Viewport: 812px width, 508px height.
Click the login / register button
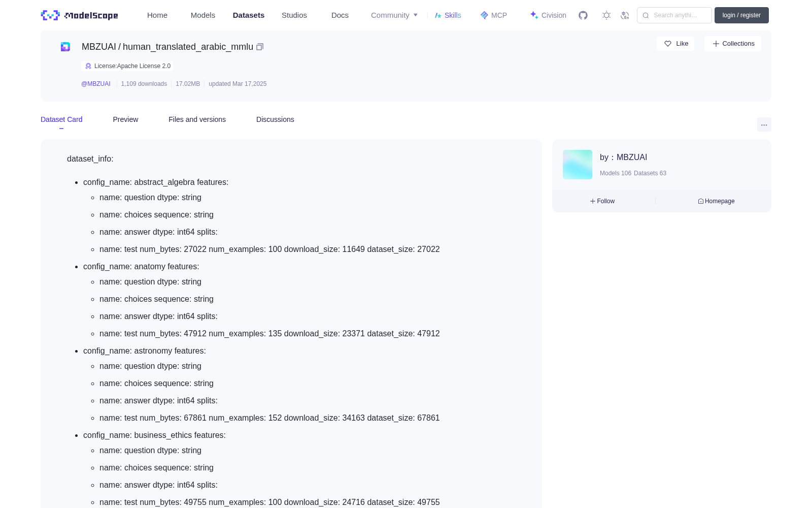[x=741, y=15]
